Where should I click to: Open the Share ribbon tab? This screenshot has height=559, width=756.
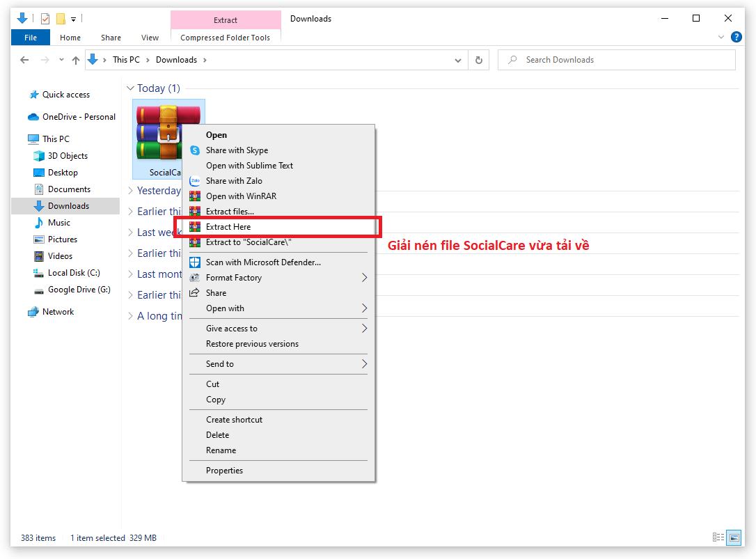pyautogui.click(x=111, y=37)
